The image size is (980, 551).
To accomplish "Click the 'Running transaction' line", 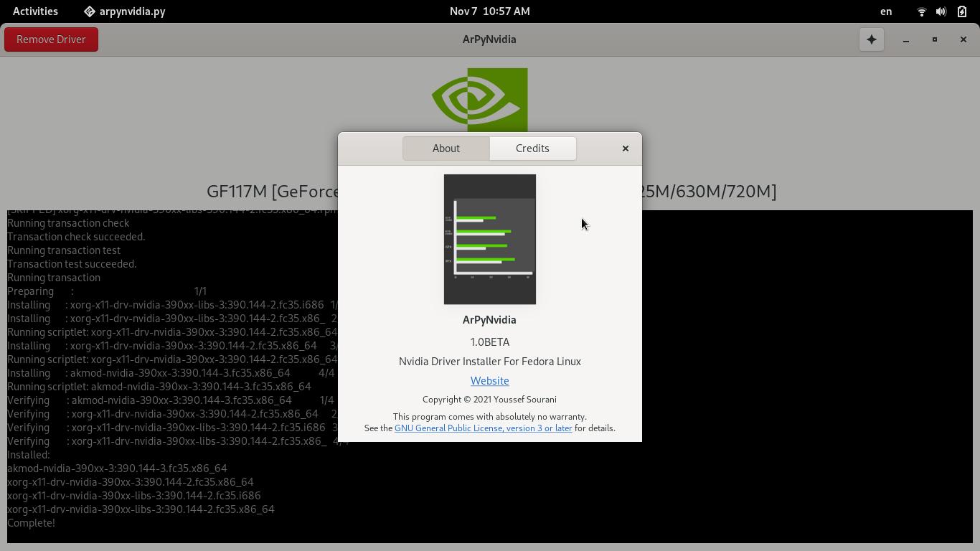I will click(54, 278).
